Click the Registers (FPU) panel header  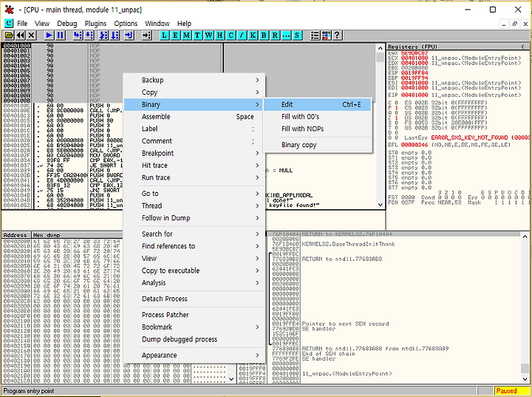(458, 47)
